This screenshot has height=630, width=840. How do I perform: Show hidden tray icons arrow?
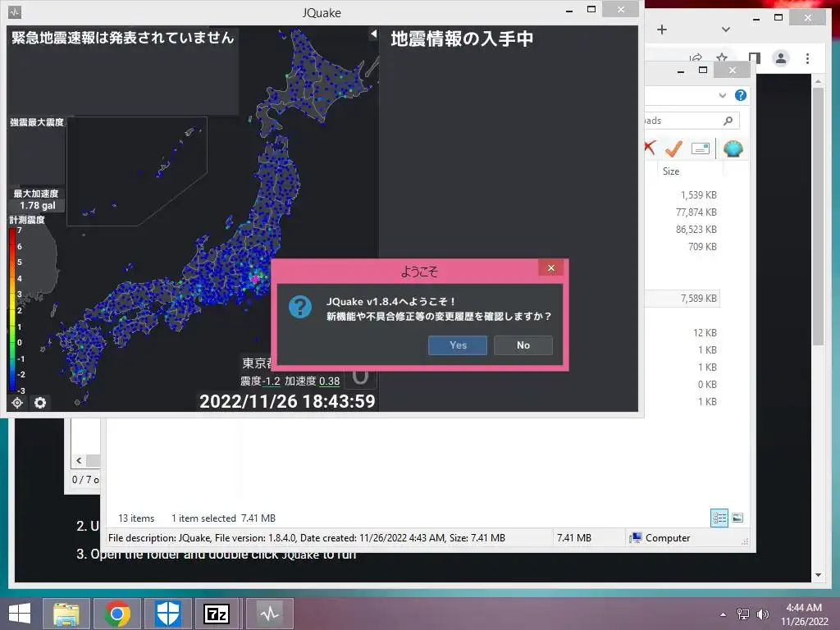tap(724, 614)
